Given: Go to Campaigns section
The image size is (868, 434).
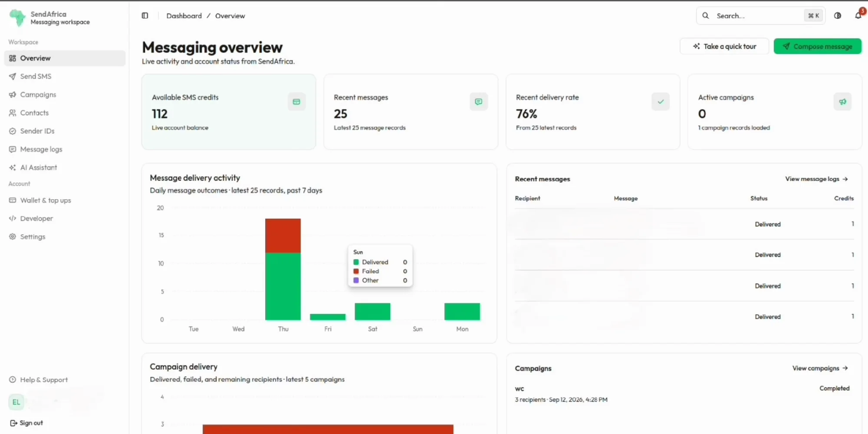Looking at the screenshot, I should [65, 95].
